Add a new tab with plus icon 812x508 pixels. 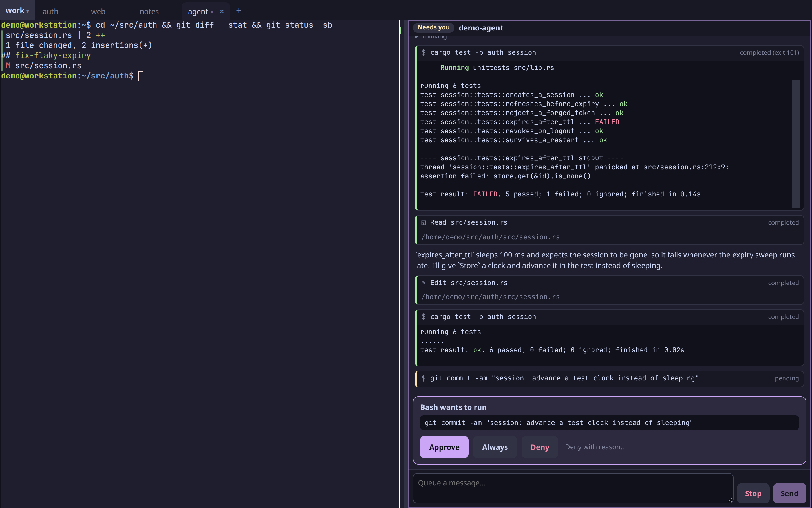click(239, 11)
